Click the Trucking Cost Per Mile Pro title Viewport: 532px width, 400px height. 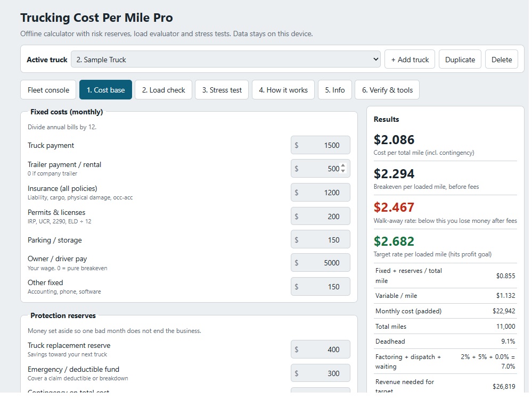pos(96,18)
